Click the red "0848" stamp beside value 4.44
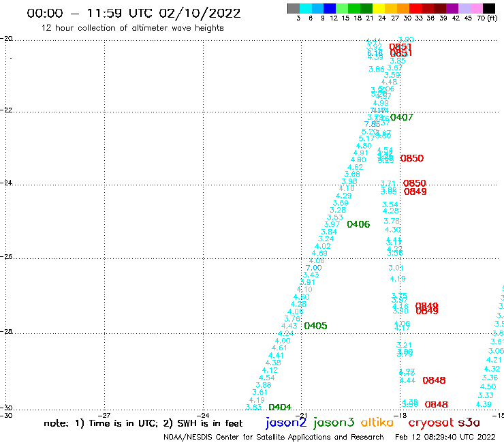The width and height of the screenshot is (504, 443). [x=434, y=380]
